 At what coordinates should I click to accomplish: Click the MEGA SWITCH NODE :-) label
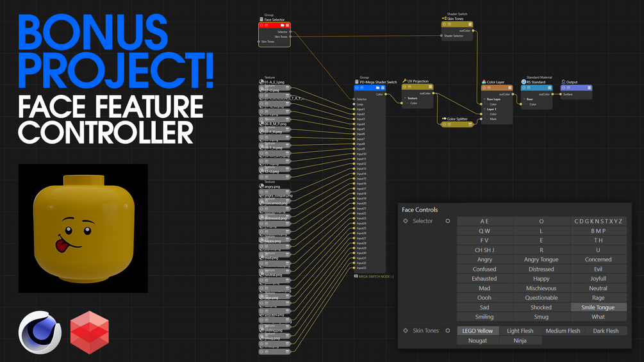376,277
